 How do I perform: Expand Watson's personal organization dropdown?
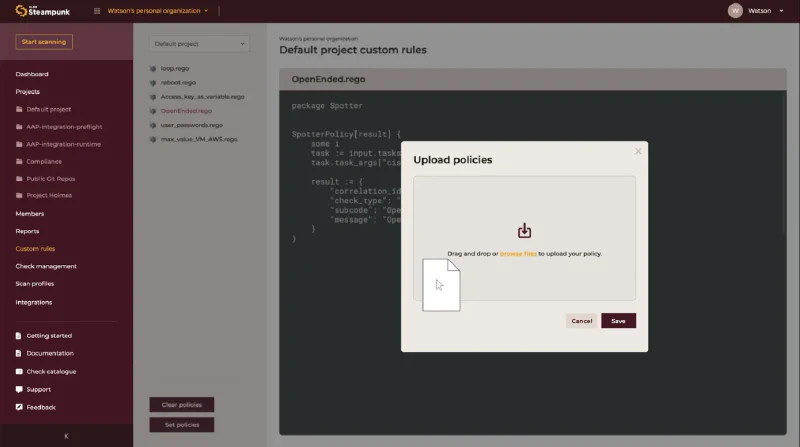(x=158, y=11)
